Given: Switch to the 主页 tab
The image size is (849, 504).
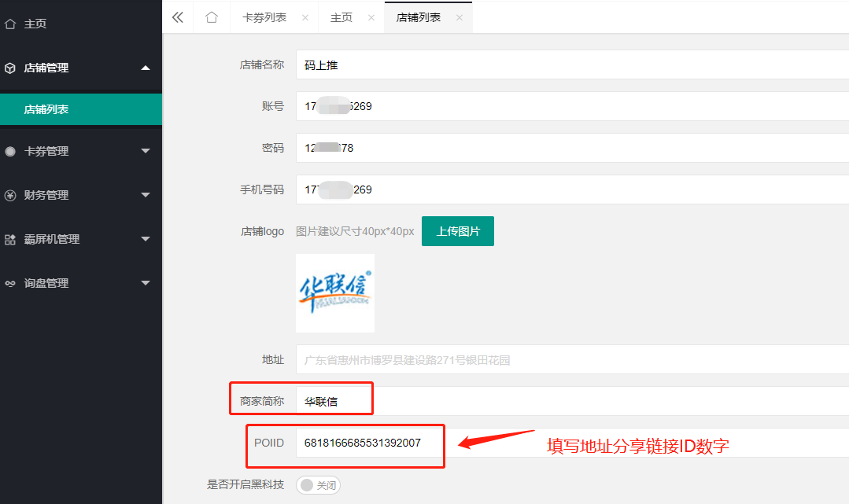Looking at the screenshot, I should [x=341, y=18].
